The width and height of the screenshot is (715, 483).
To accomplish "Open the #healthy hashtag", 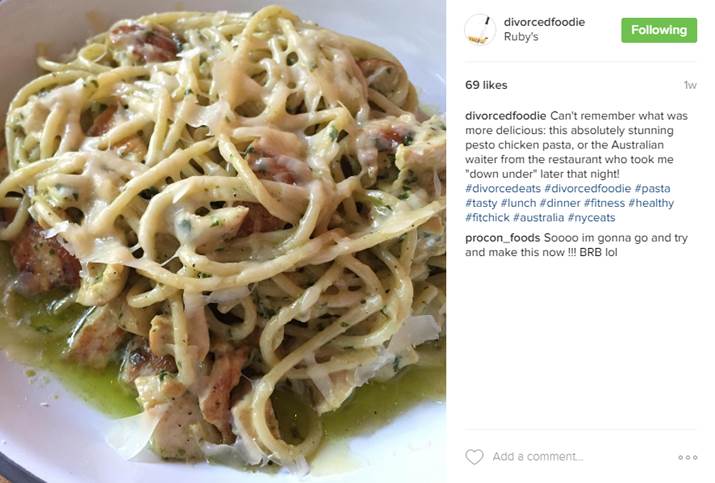I will click(x=651, y=203).
